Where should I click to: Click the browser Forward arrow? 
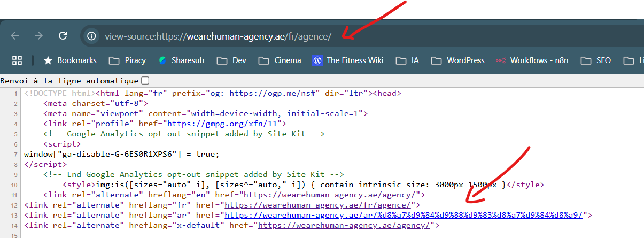[x=38, y=36]
